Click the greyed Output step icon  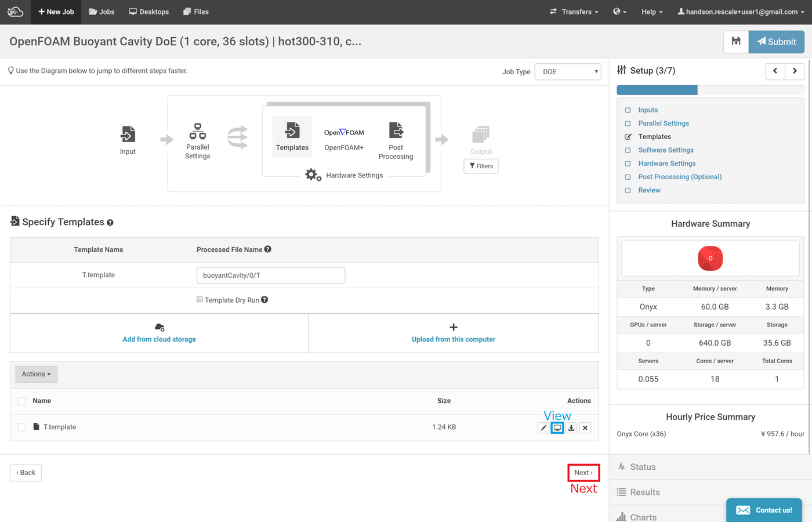coord(481,135)
